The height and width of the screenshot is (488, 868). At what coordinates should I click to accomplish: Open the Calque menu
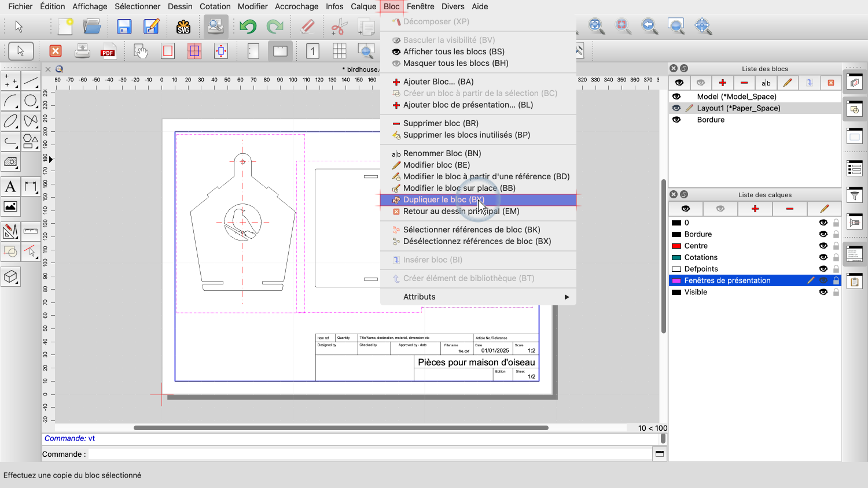tap(363, 6)
